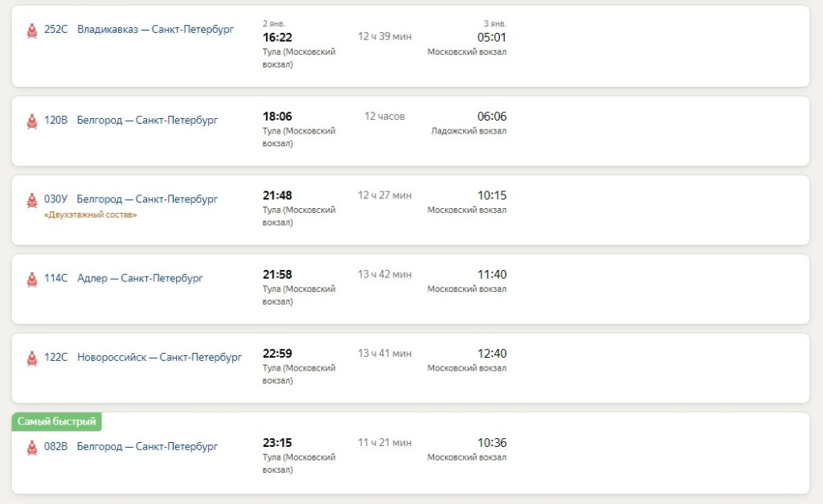Select the 23:15 departure time
This screenshot has height=504, width=823.
pyautogui.click(x=277, y=443)
